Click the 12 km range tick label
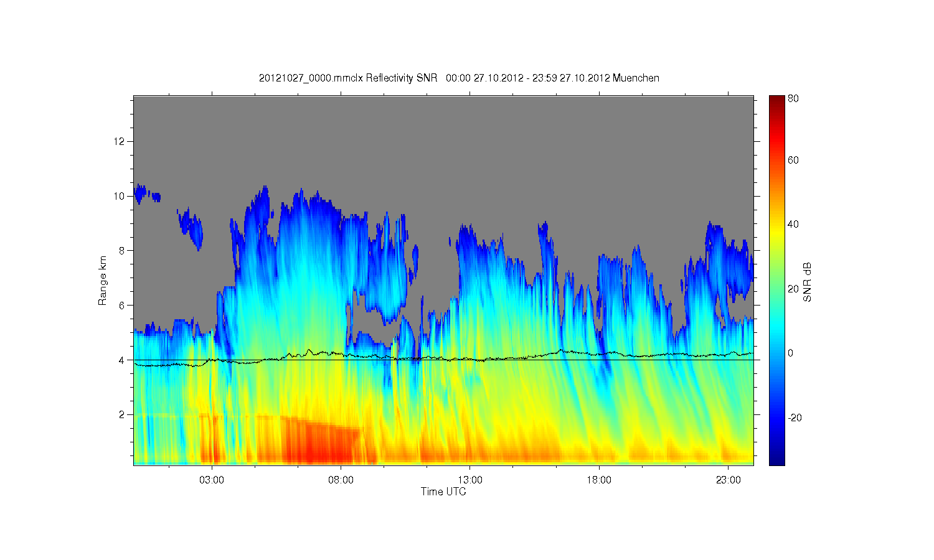This screenshot has width=934, height=560. point(120,142)
